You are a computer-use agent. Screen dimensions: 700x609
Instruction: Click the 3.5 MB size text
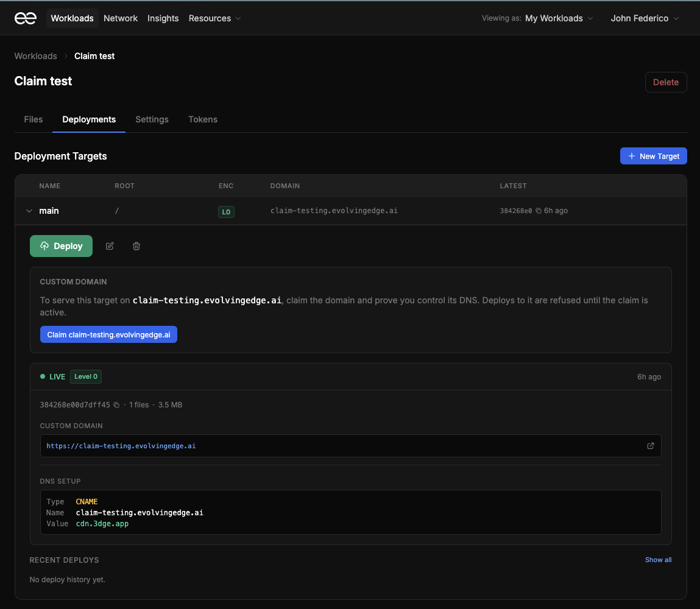coord(170,405)
